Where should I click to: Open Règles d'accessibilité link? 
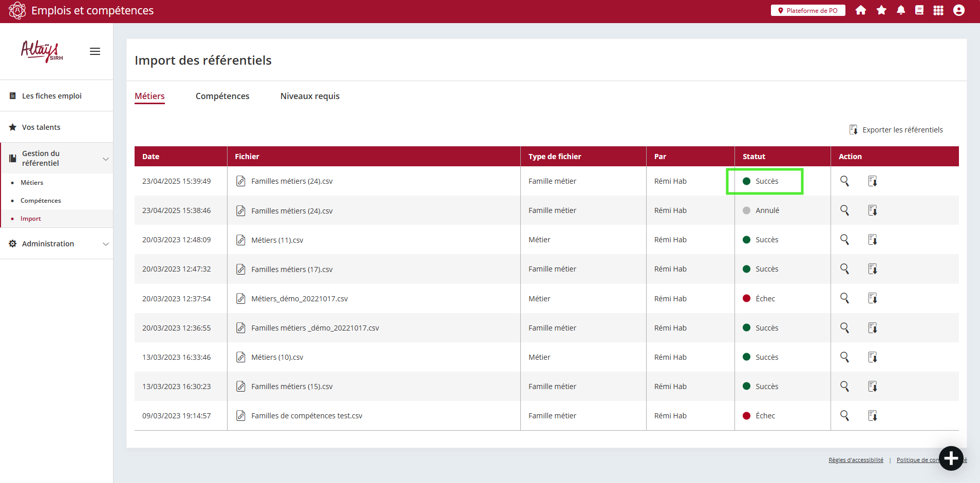[x=856, y=460]
